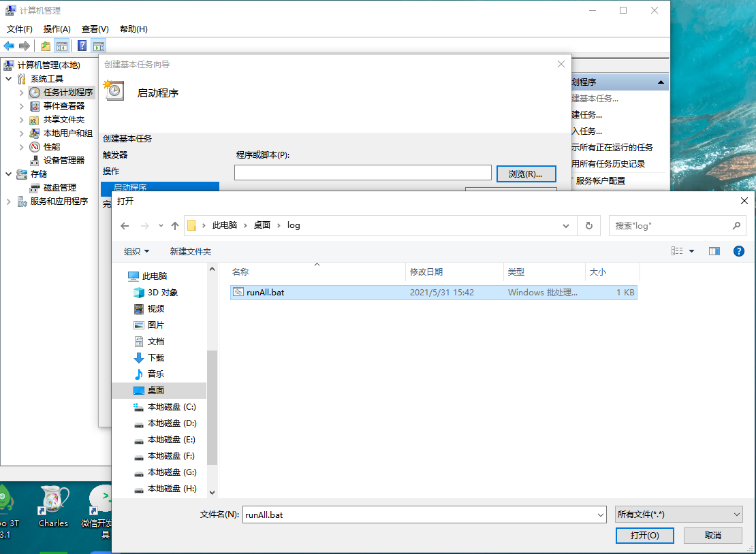Click 此电脑 in the address breadcrumb
This screenshot has width=756, height=554.
coord(225,225)
